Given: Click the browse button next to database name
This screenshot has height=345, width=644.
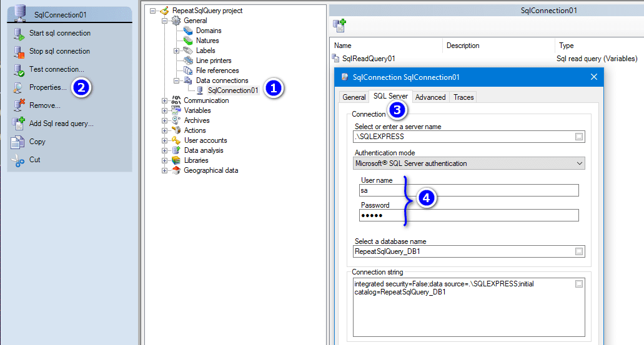Looking at the screenshot, I should (x=579, y=252).
